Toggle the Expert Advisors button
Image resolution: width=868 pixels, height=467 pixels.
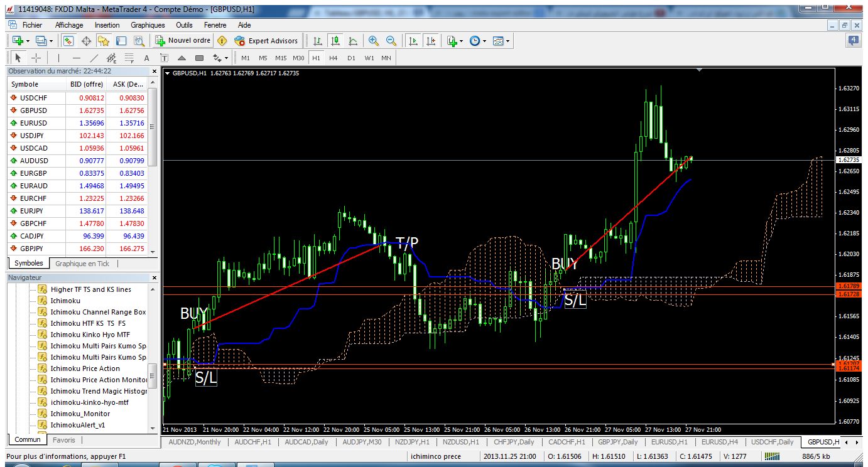266,41
